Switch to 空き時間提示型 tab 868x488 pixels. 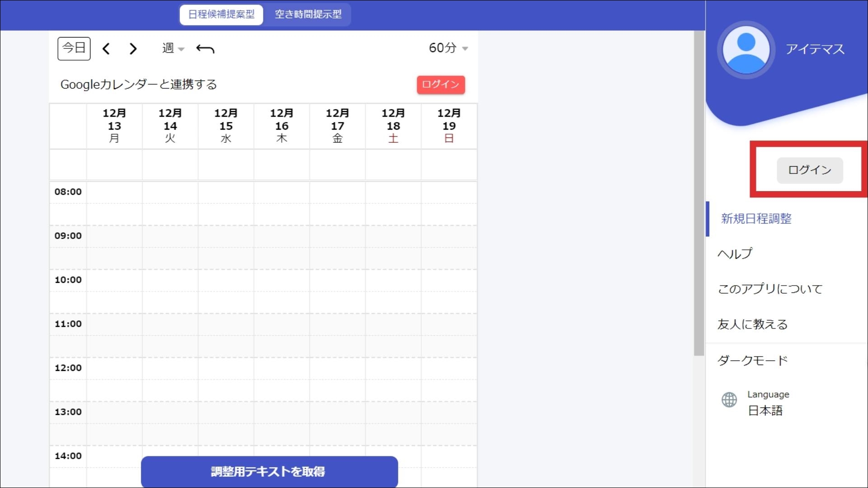[308, 14]
